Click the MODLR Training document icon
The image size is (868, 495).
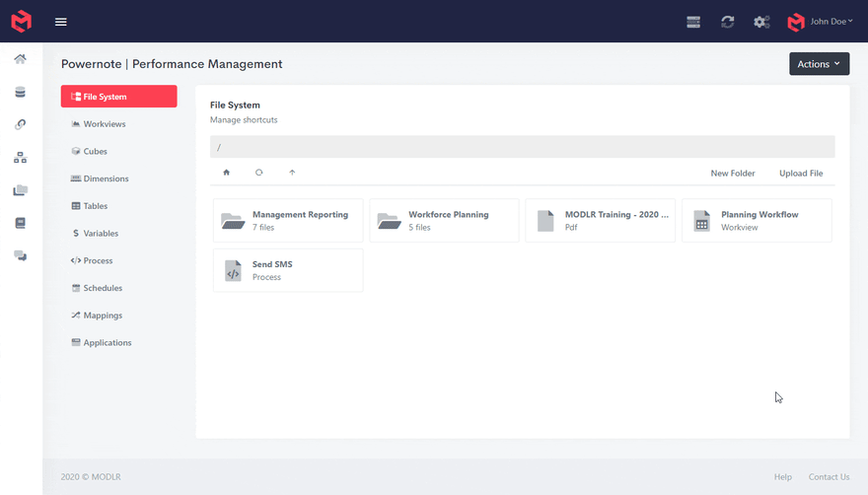(545, 221)
